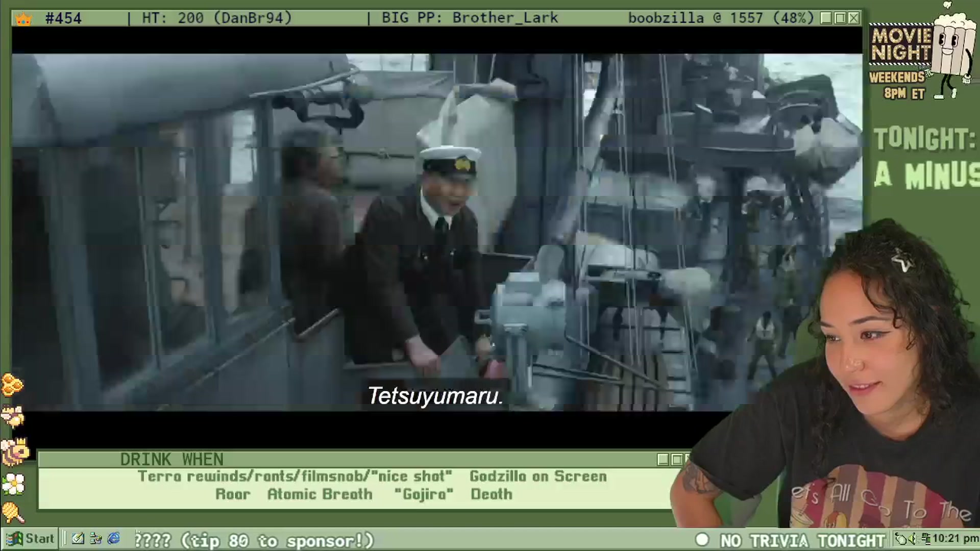Click the Tetsuyumaru subtitle

[x=436, y=396]
